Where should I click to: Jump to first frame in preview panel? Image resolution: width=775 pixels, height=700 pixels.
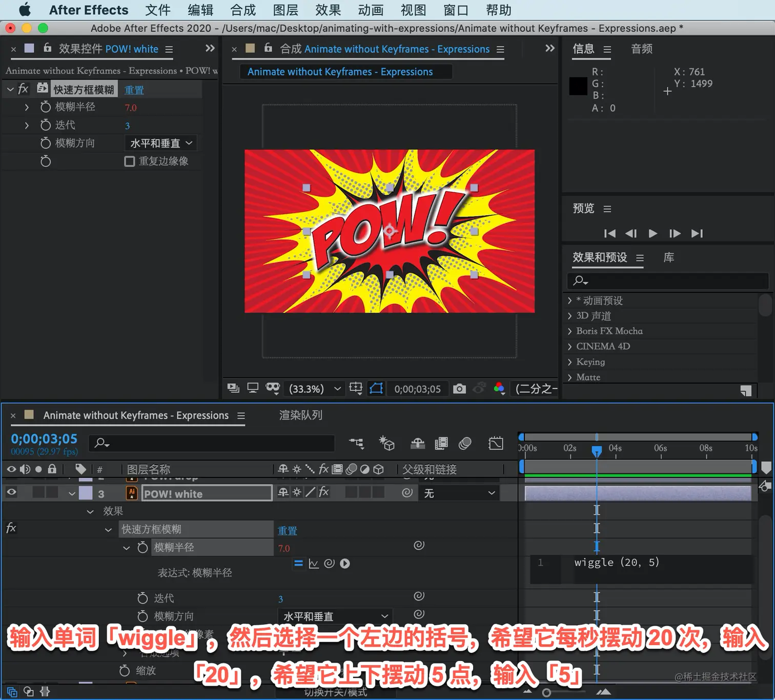[x=610, y=233]
